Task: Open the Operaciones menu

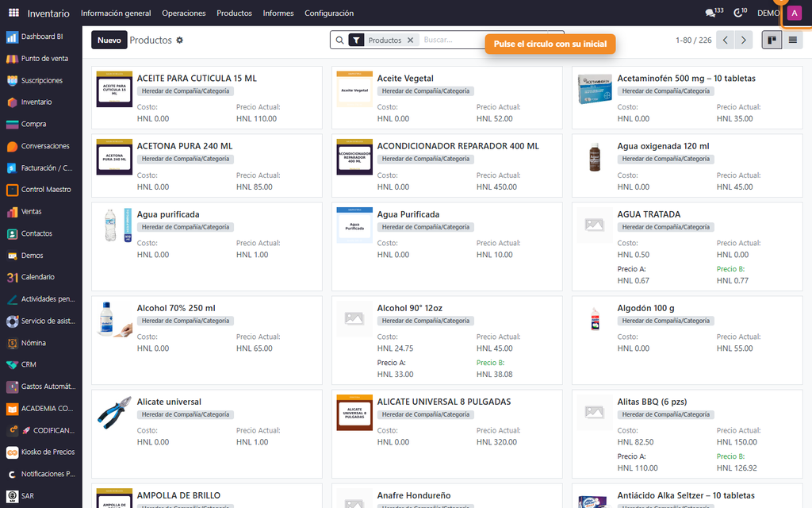Action: pyautogui.click(x=184, y=13)
